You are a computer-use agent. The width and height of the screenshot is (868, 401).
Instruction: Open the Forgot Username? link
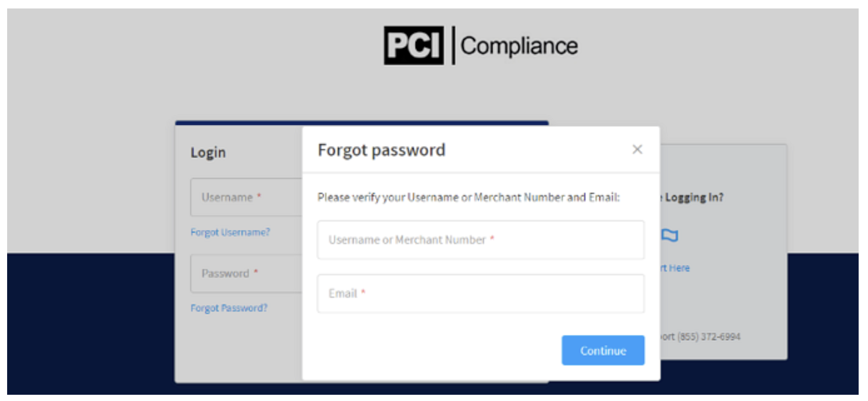230,232
